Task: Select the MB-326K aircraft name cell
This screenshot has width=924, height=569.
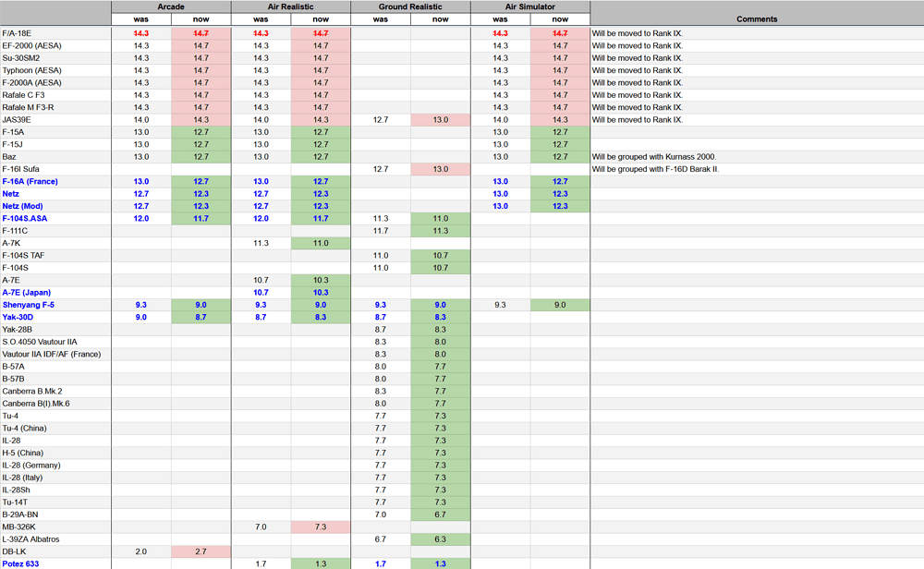Action: pos(18,527)
